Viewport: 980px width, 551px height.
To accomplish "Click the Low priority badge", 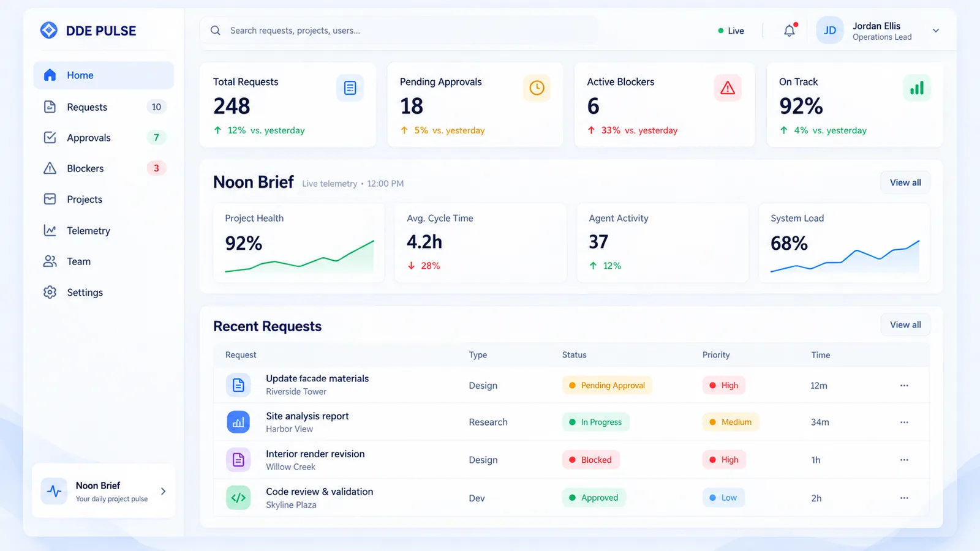I will 723,498.
